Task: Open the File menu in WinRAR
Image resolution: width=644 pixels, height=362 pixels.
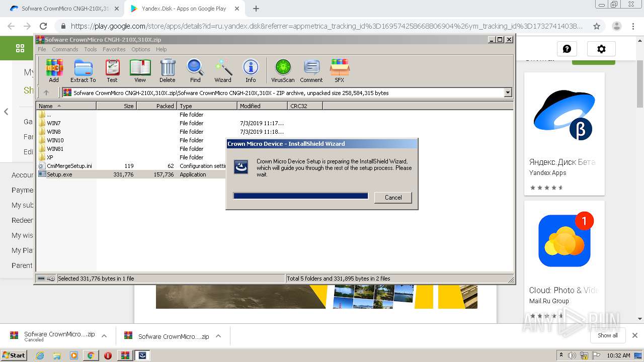Action: (42, 49)
